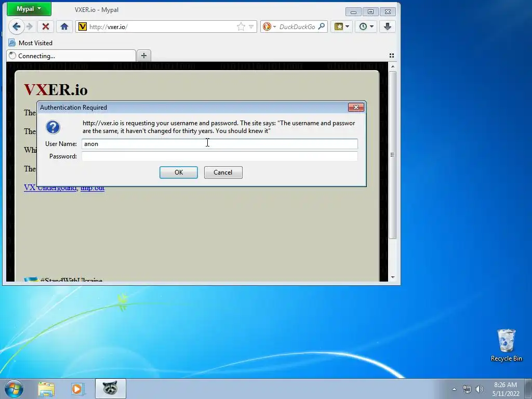
Task: Open the volume speaker tray icon
Action: coord(480,389)
